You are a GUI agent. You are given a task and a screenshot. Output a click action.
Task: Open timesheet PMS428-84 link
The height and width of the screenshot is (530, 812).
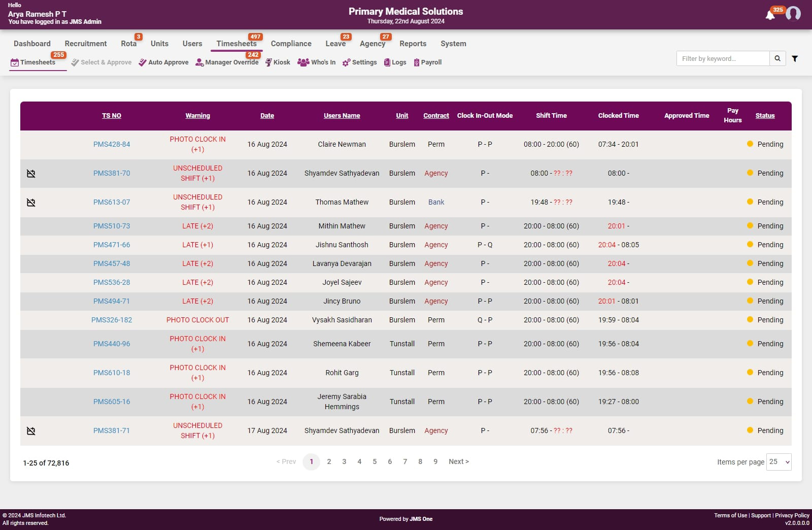112,145
